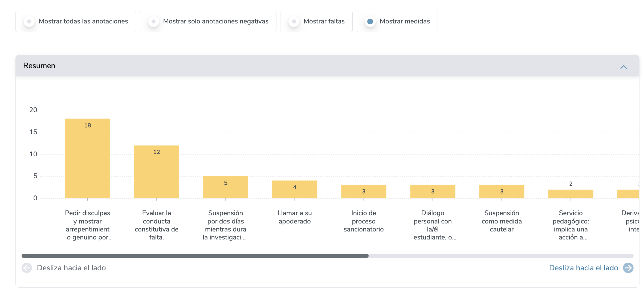The height and width of the screenshot is (293, 644).
Task: Select 'Mostrar medidas' radio option
Action: (x=370, y=21)
